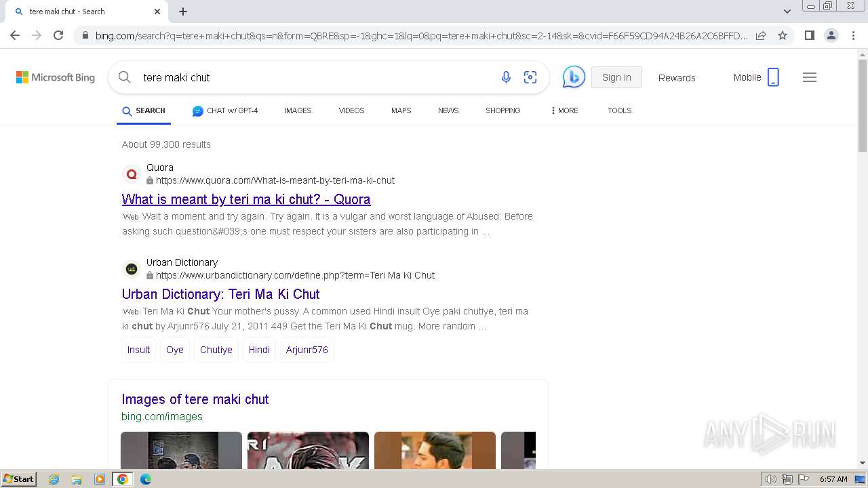This screenshot has width=868, height=488.
Task: Open 'Images of tere maki chut' heading
Action: coord(195,399)
